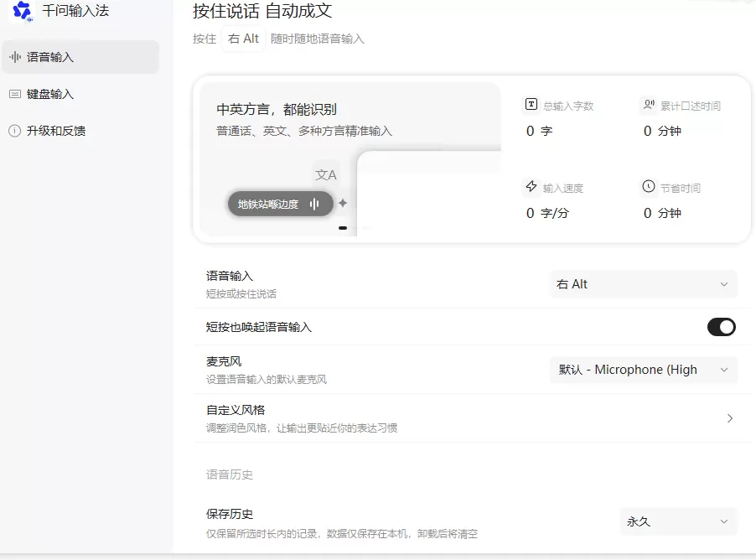Open the 升级和反馈 sidebar section
Viewport: 756px width, 560px height.
pyautogui.click(x=80, y=131)
